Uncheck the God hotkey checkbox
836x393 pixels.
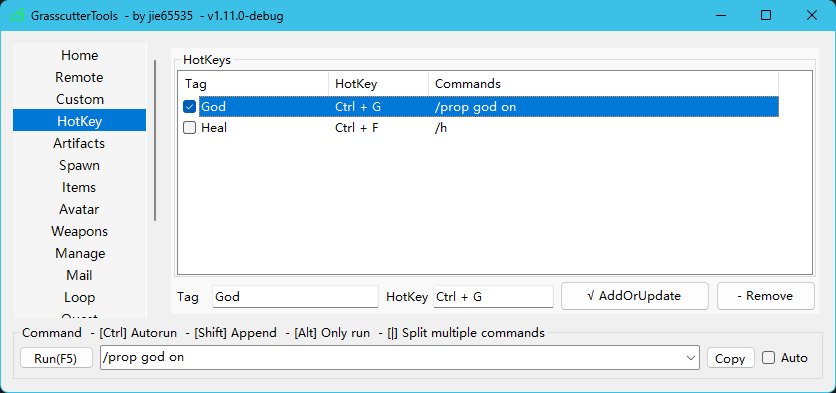[x=189, y=107]
